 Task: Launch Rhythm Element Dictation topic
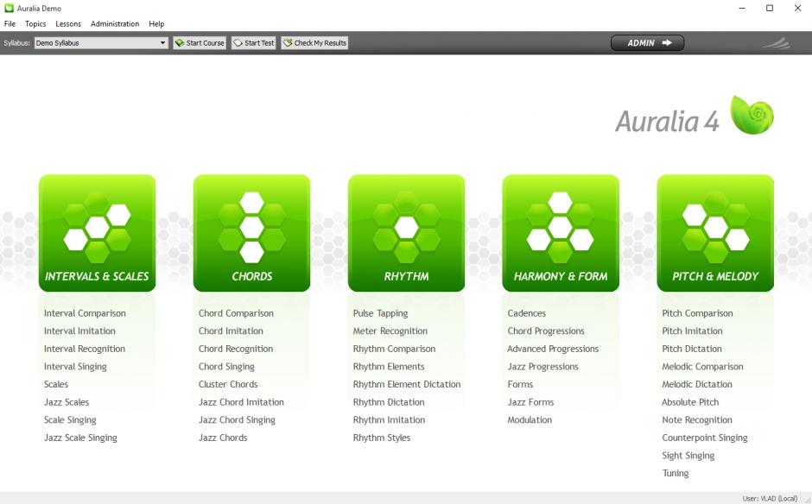coord(407,384)
